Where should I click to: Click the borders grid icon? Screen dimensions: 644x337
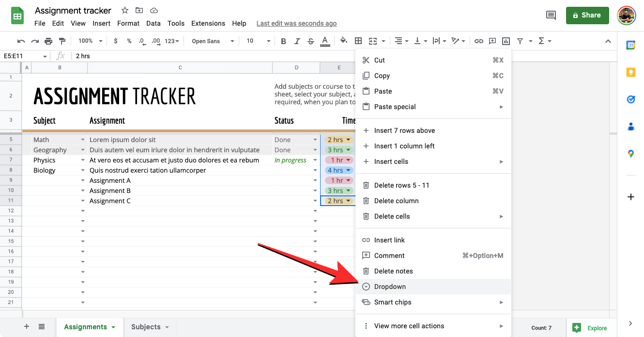pos(358,41)
